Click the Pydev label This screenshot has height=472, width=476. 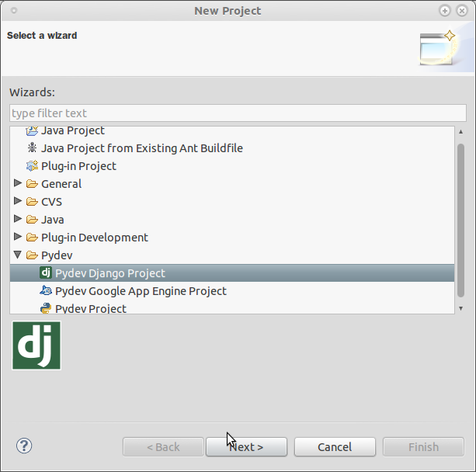(x=57, y=255)
